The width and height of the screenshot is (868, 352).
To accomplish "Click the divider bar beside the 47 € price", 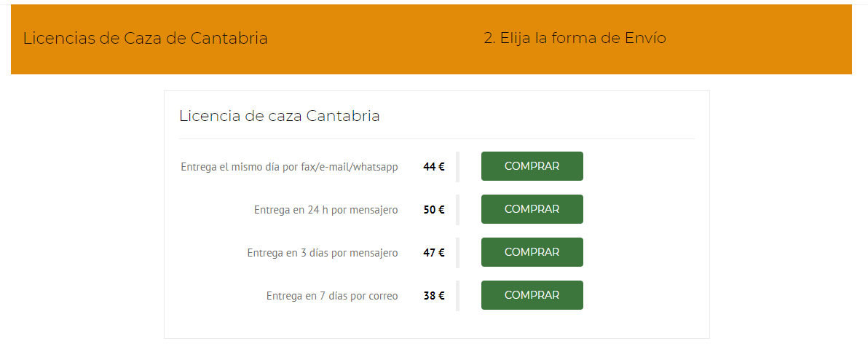I will coord(457,252).
